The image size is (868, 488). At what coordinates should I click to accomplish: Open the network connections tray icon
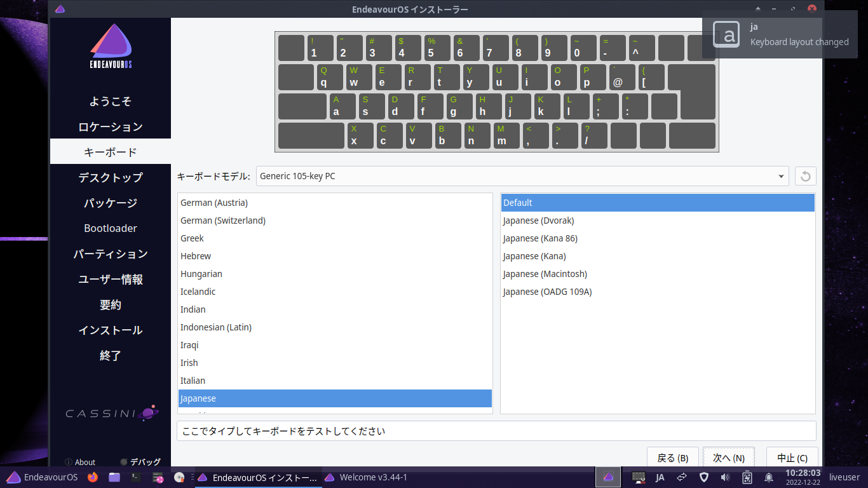[682, 477]
